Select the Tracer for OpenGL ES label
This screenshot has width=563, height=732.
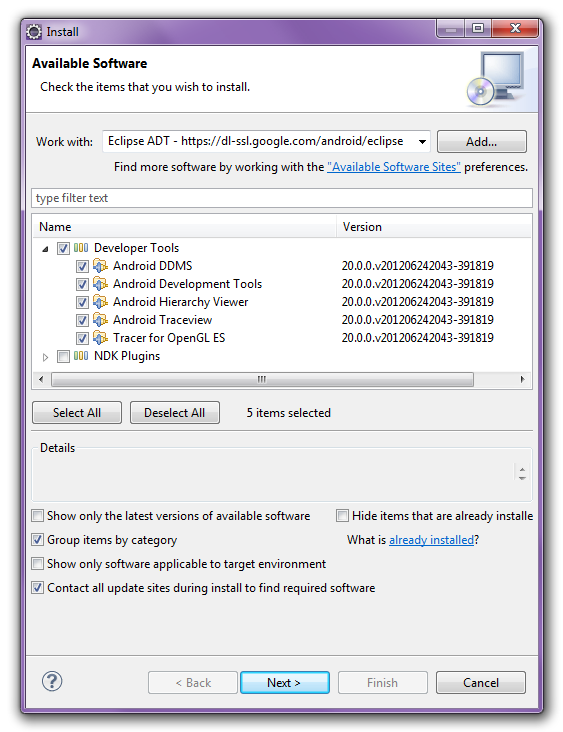click(x=169, y=338)
